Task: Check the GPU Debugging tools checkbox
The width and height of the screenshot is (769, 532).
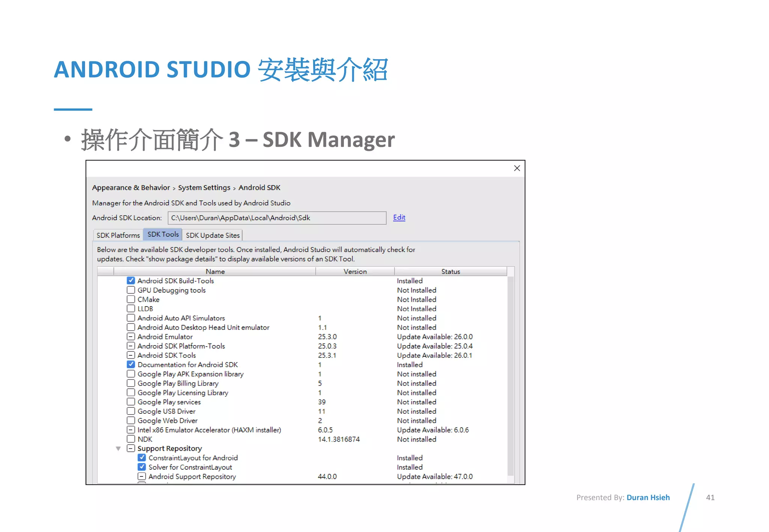Action: (131, 290)
